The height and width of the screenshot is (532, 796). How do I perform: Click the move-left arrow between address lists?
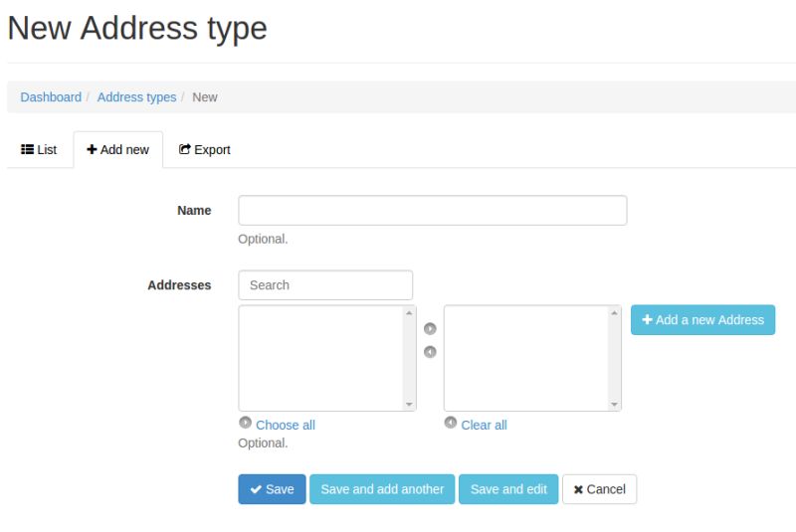(x=430, y=352)
